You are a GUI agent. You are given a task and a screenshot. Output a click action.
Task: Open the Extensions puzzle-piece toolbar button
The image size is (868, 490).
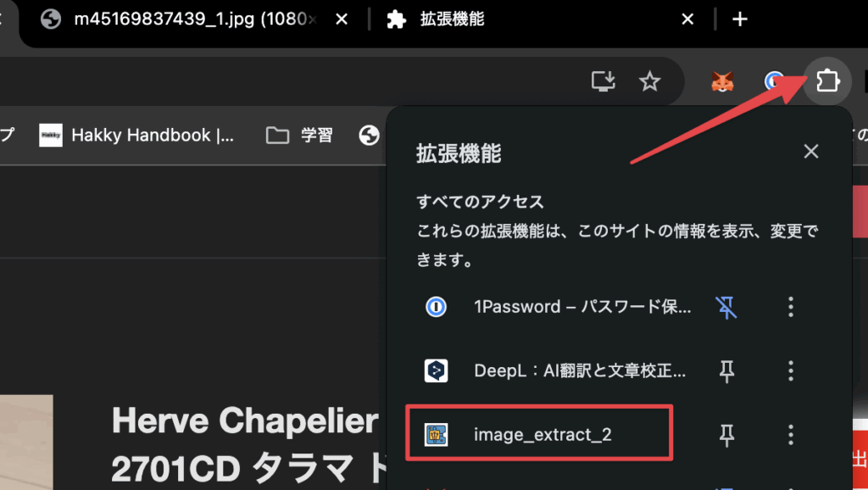tap(826, 81)
